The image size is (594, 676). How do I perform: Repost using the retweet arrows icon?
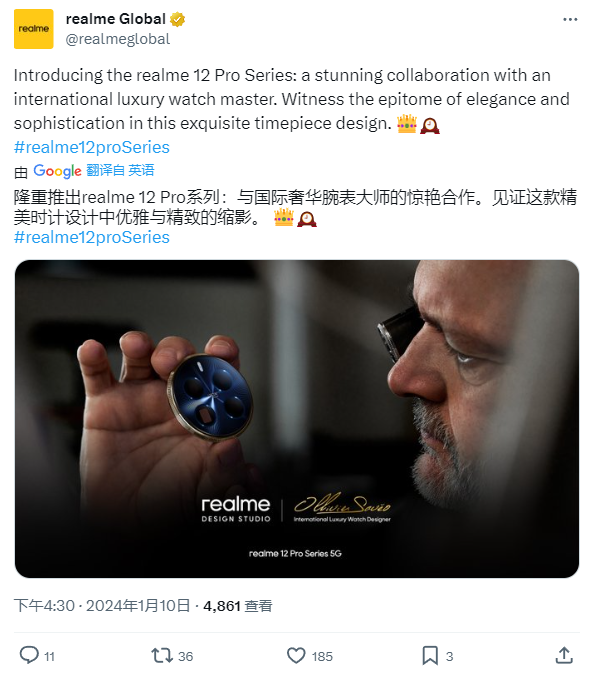(162, 655)
